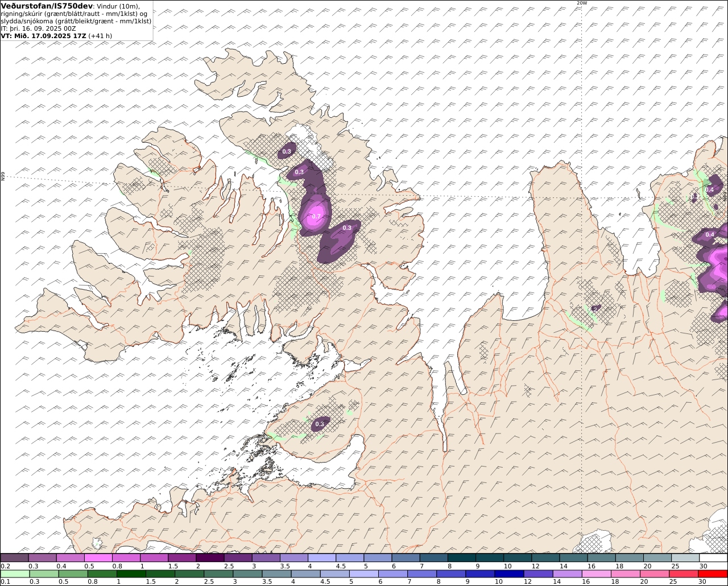Click top-row dark purple swatch between 2 and 2.5
This screenshot has height=586, width=728.
(210, 558)
